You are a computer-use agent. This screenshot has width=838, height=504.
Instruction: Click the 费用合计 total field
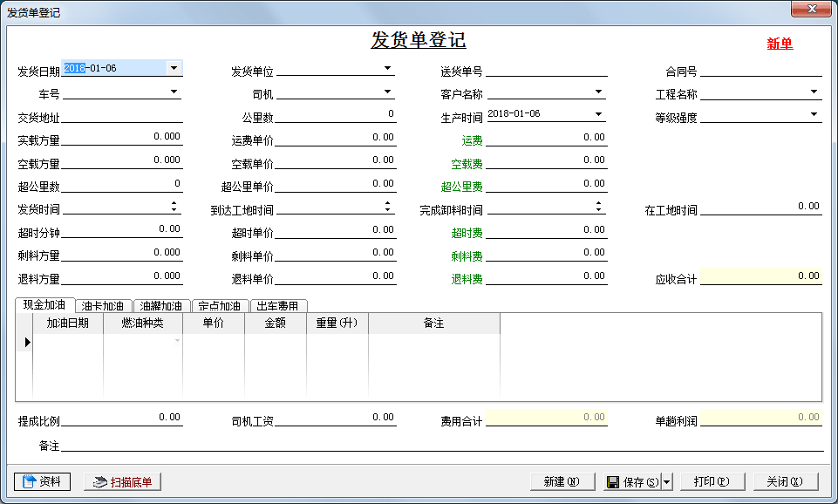[547, 418]
